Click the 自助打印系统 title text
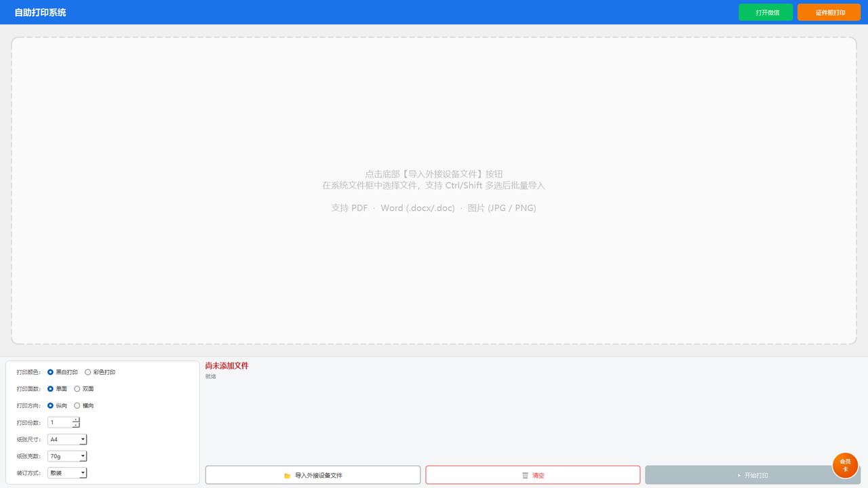The width and height of the screenshot is (868, 488). [x=41, y=12]
